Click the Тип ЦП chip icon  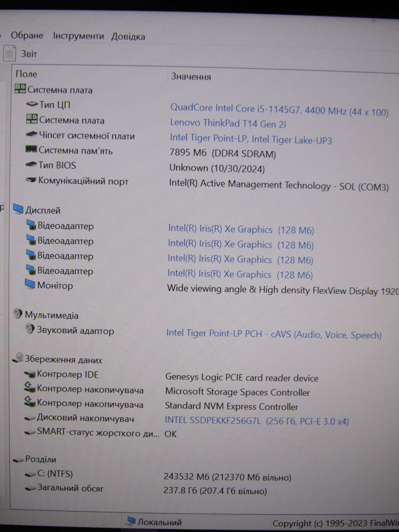(32, 104)
